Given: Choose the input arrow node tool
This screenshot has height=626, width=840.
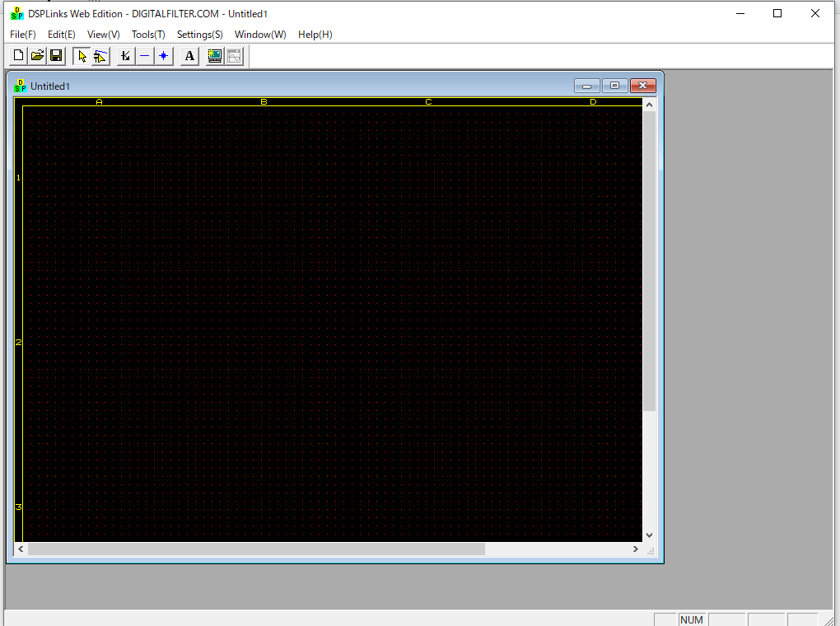Looking at the screenshot, I should pyautogui.click(x=125, y=56).
